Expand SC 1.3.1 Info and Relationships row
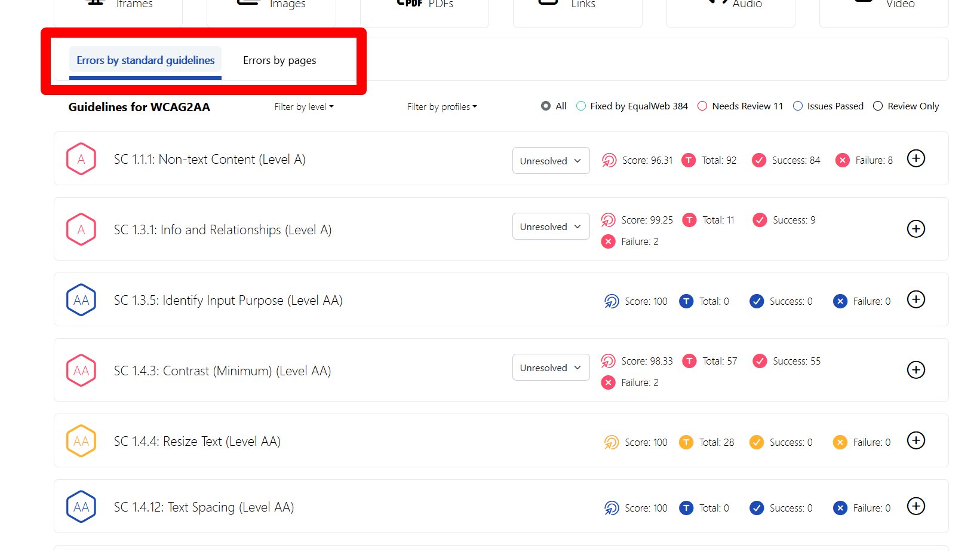Screen dimensions: 980x551 (916, 229)
